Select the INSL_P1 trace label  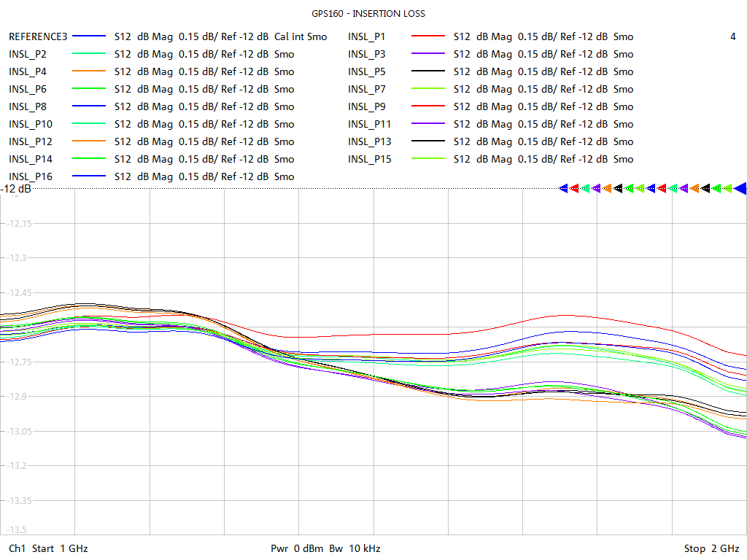click(x=366, y=36)
